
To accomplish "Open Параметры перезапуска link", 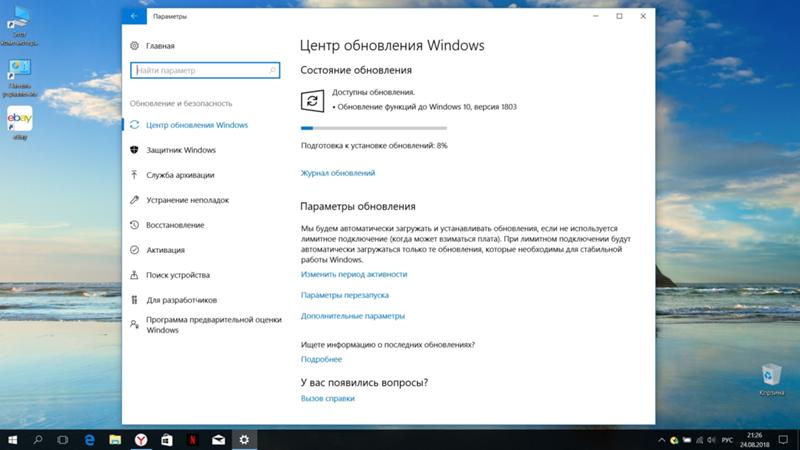I will [x=344, y=295].
